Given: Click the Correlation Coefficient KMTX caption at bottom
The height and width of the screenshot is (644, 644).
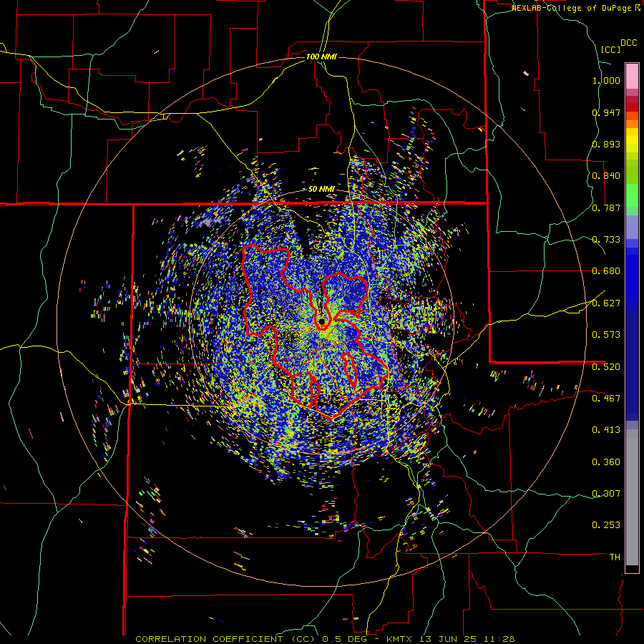Looking at the screenshot, I should coord(325,639).
